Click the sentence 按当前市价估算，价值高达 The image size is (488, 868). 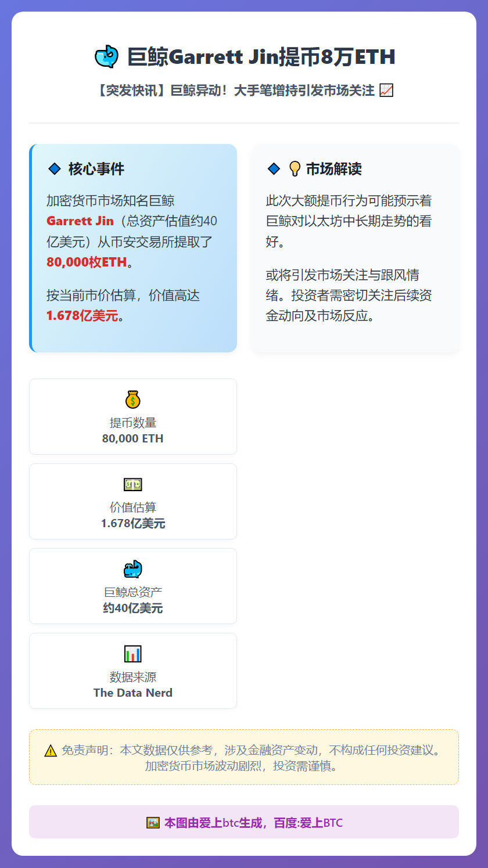123,296
